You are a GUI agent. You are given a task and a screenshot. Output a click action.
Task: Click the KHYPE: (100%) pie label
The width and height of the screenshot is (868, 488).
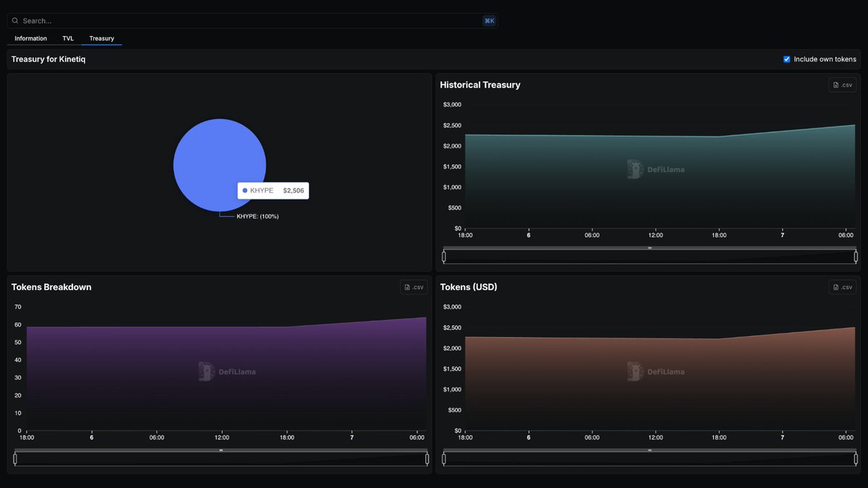[258, 216]
